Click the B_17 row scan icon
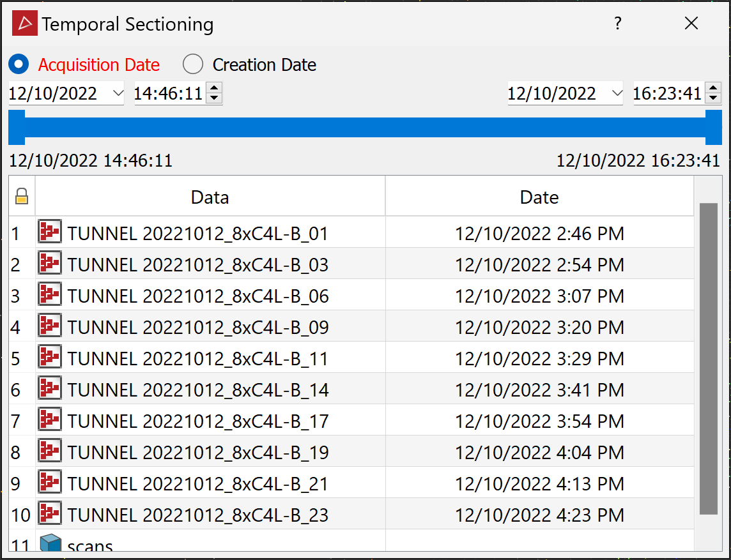Screen dimensions: 731x560 click(49, 420)
